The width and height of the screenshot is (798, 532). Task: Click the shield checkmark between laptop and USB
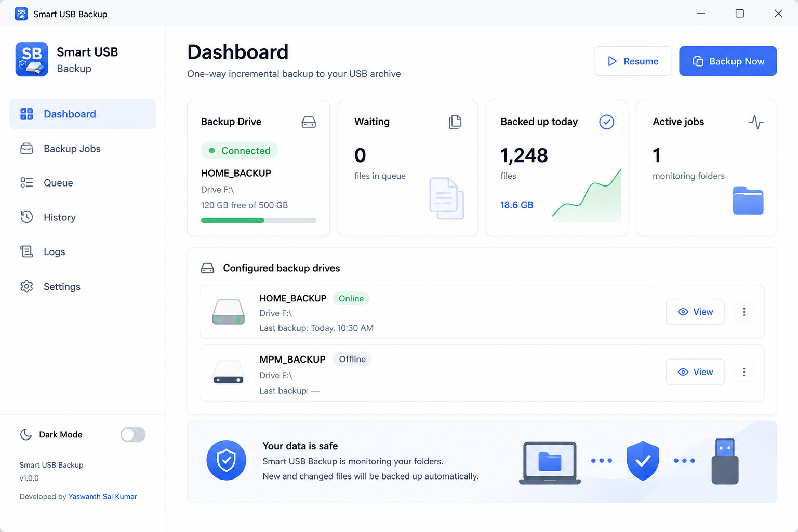point(643,460)
